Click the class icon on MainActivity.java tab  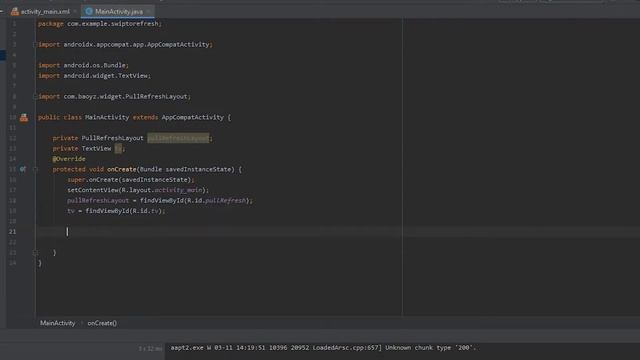point(89,12)
